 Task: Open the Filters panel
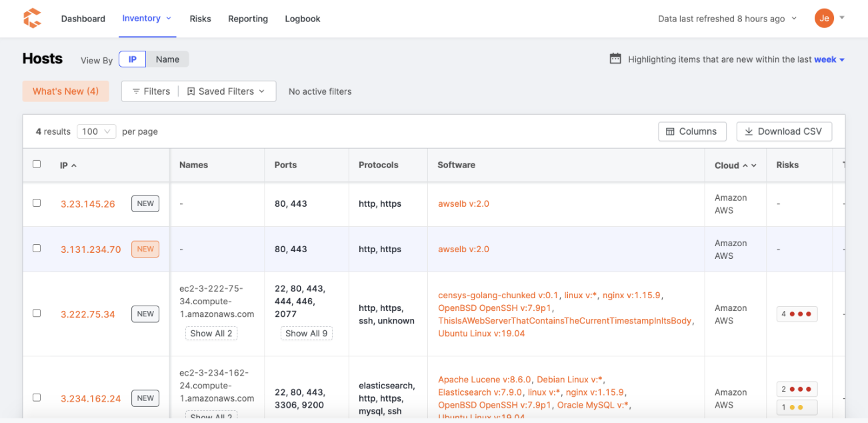[x=151, y=91]
